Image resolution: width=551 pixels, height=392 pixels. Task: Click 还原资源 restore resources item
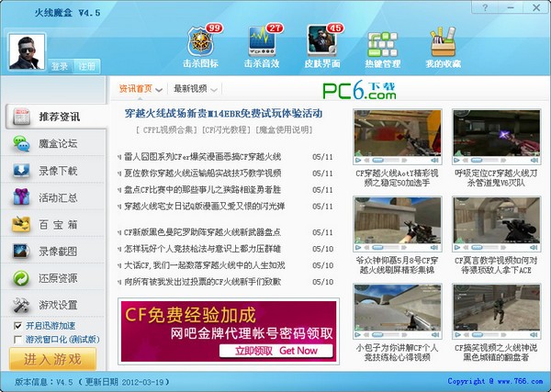coord(53,278)
